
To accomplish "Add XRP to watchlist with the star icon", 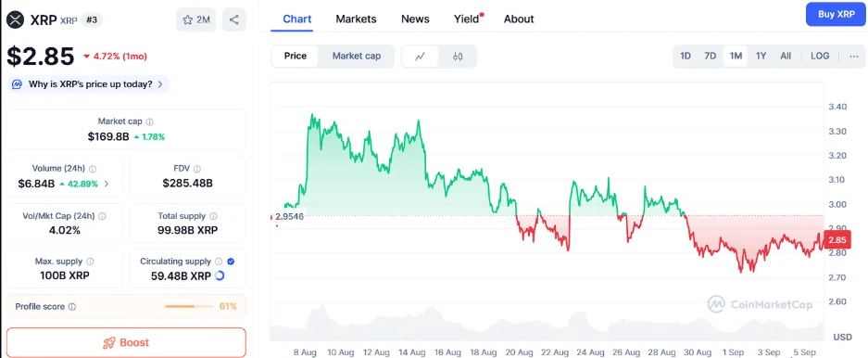I will (x=195, y=20).
